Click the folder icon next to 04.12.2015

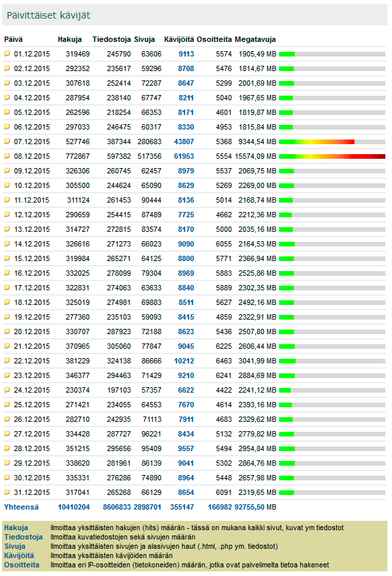click(x=7, y=98)
